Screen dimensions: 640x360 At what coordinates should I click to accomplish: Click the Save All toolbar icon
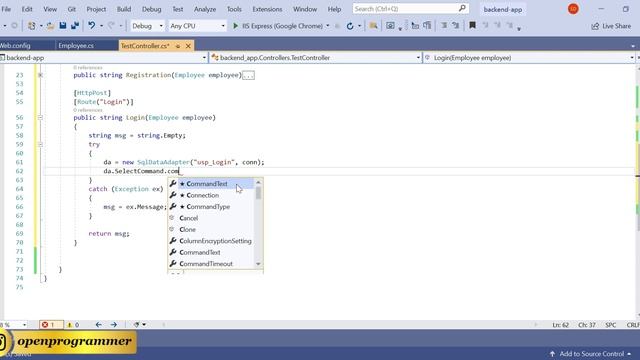click(x=75, y=26)
